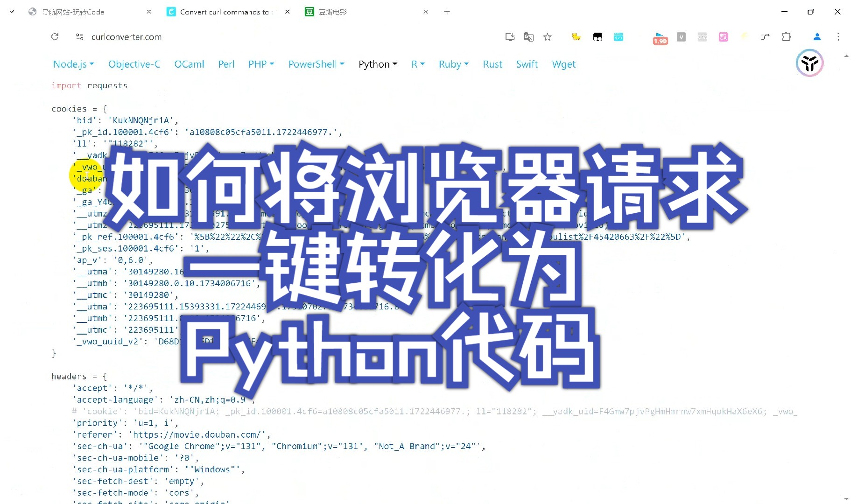Select OCaml output language
This screenshot has width=851, height=504.
coord(189,64)
